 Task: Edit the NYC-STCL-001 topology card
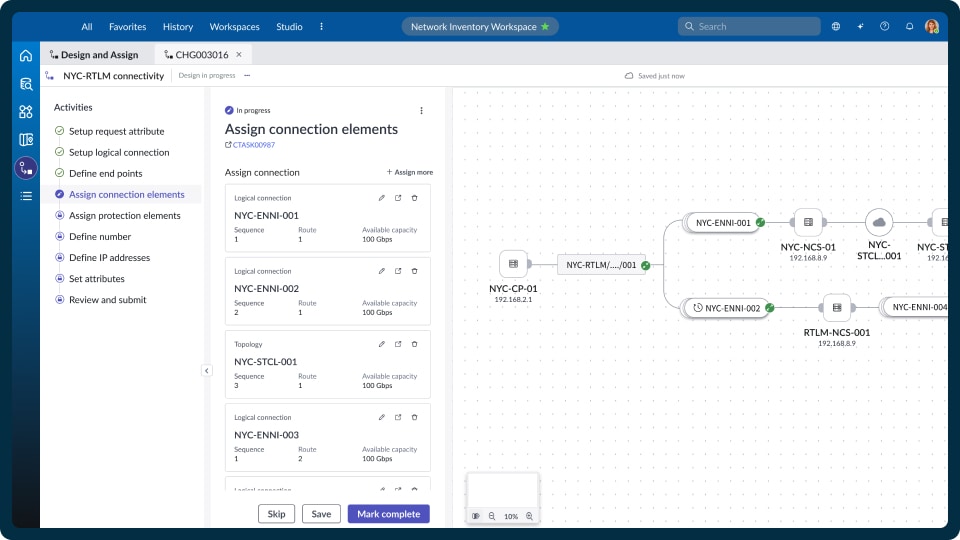point(381,344)
